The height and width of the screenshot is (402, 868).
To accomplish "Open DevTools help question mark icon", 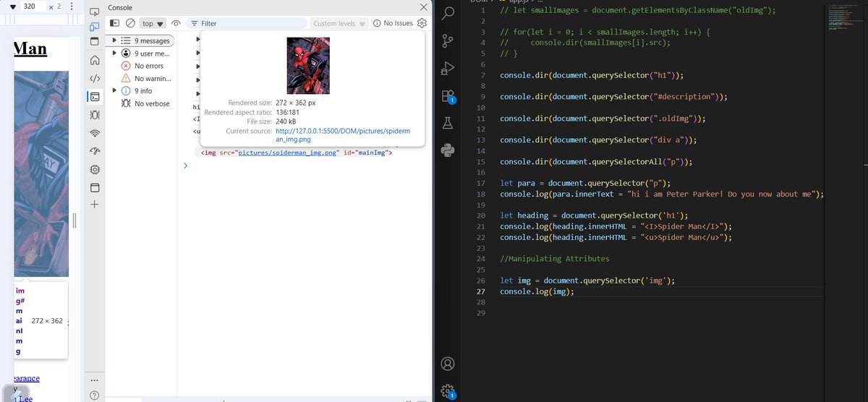I will point(95,395).
